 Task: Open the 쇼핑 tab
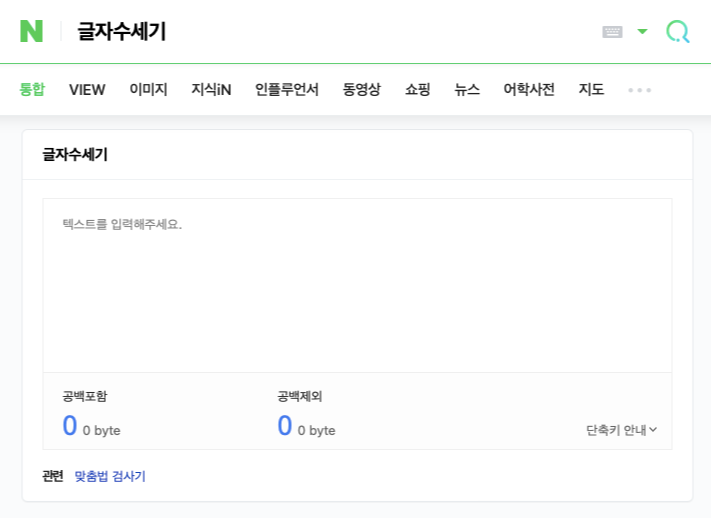pyautogui.click(x=417, y=89)
